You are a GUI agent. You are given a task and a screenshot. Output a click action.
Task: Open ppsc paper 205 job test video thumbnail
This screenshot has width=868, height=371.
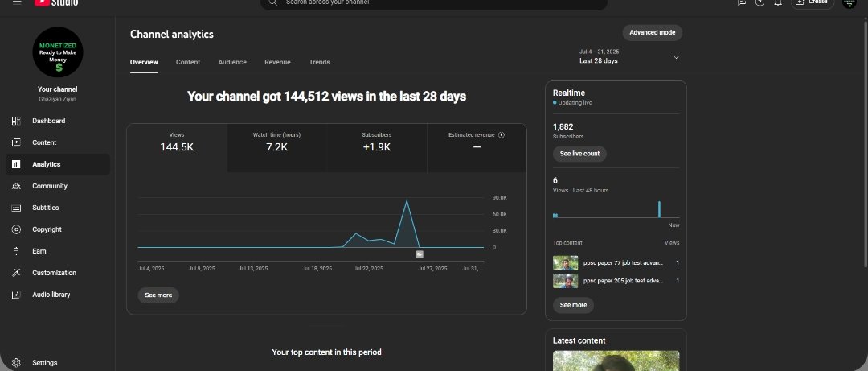click(565, 281)
